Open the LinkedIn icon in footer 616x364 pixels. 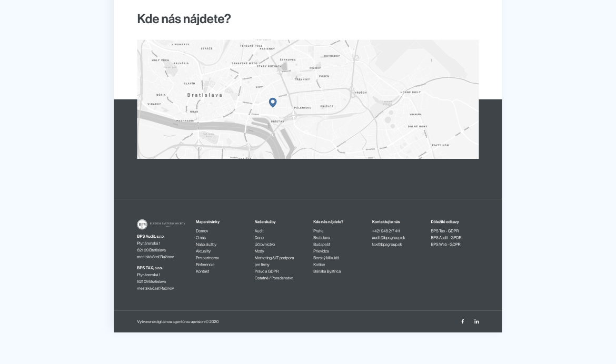476,321
